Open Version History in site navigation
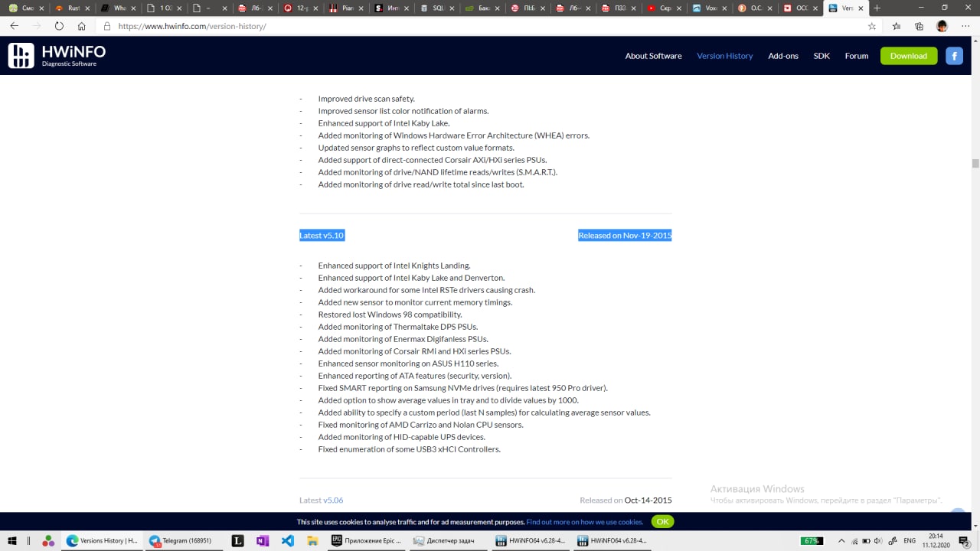The image size is (980, 551). 724,56
